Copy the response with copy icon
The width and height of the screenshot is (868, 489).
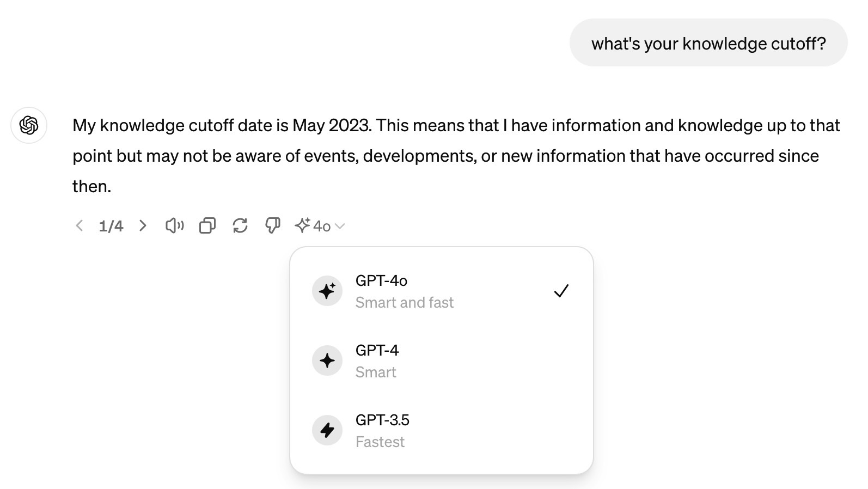point(207,225)
